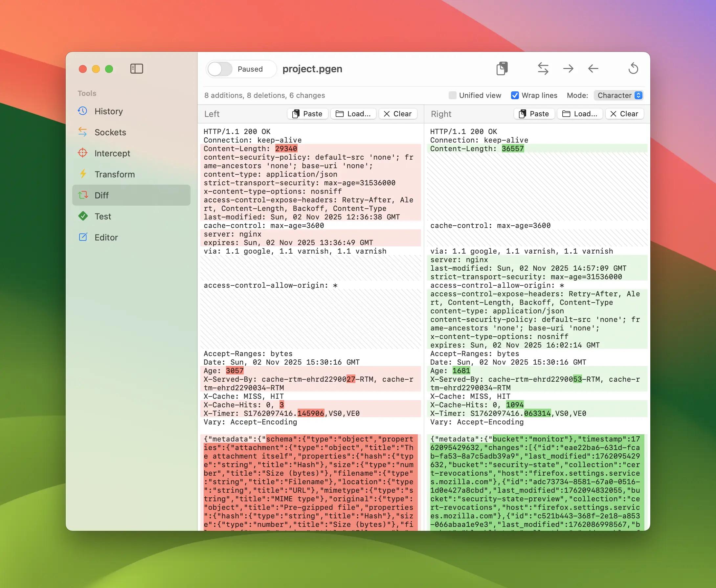Toggle the Paused capture switch
The width and height of the screenshot is (716, 588).
tap(220, 69)
